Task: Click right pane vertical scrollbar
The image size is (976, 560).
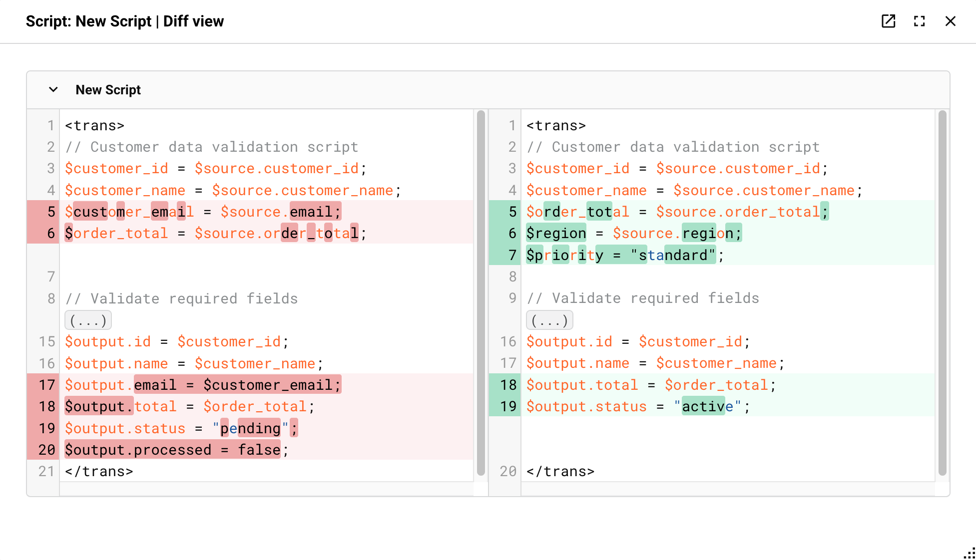Action: [942, 293]
